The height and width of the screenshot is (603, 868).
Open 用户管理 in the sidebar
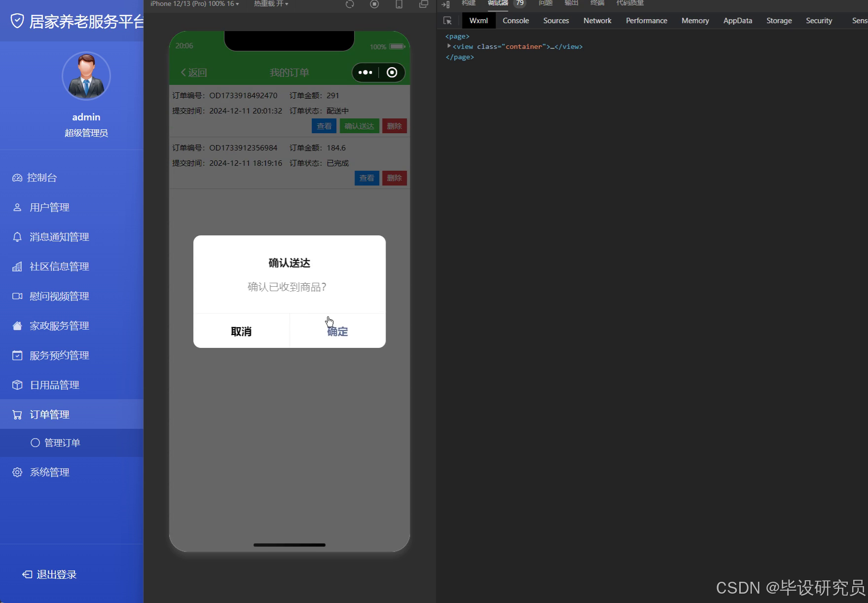click(72, 207)
